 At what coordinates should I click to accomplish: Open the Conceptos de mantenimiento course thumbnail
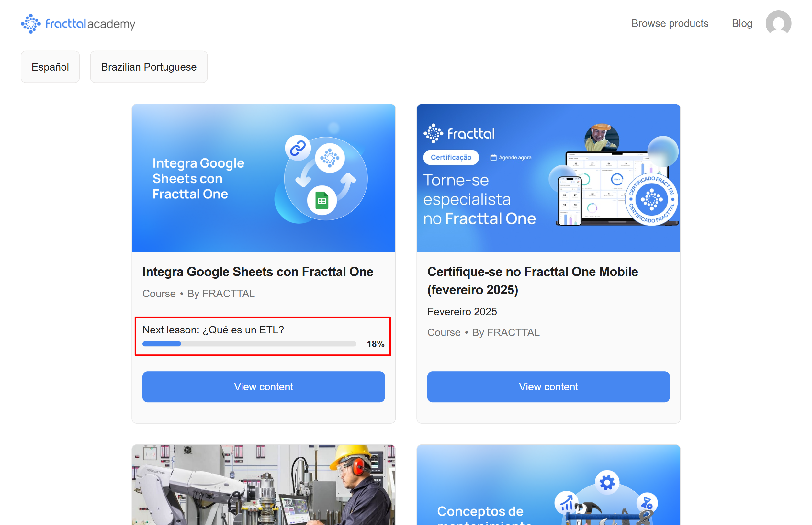(548, 485)
